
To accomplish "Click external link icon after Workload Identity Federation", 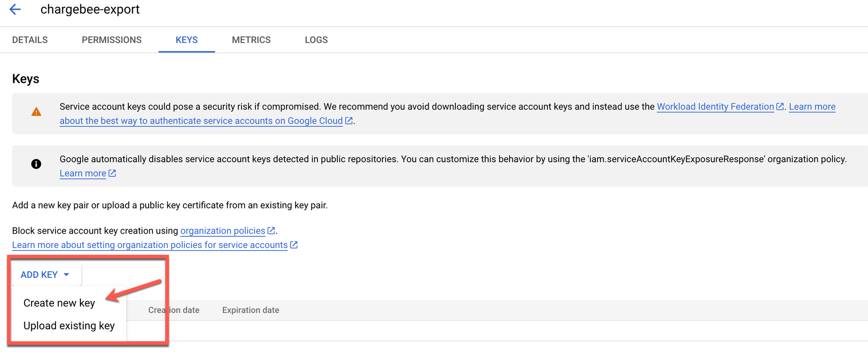I will 780,107.
